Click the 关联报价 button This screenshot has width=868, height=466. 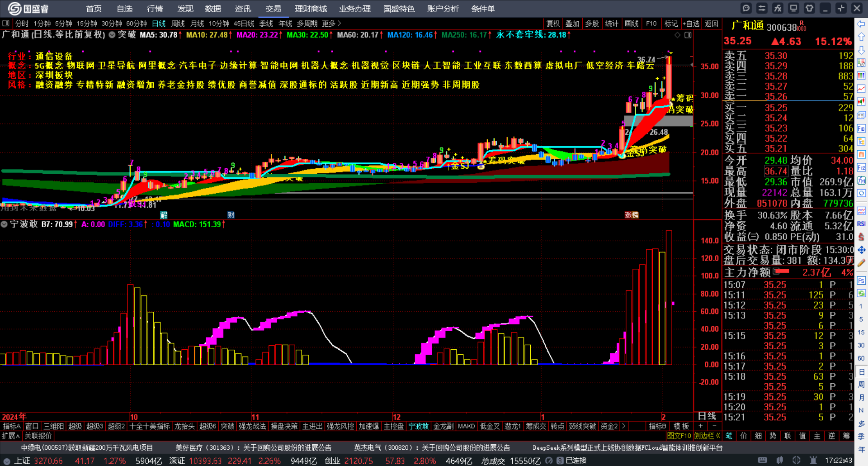38,436
